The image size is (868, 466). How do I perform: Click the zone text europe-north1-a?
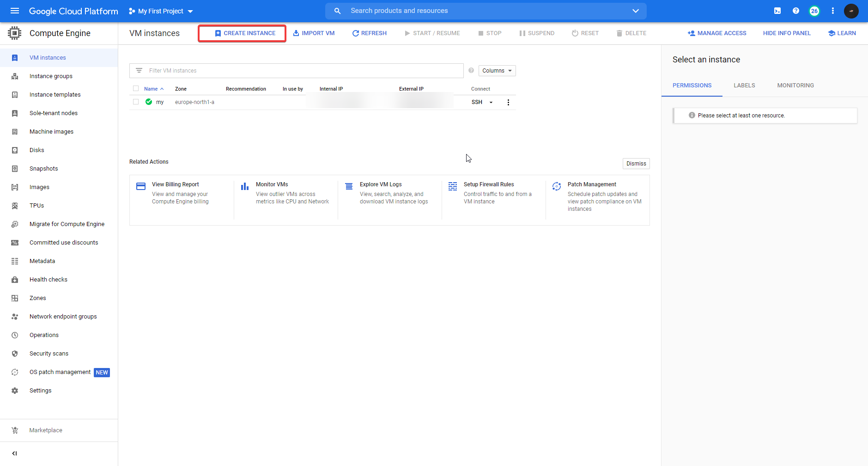click(x=194, y=102)
